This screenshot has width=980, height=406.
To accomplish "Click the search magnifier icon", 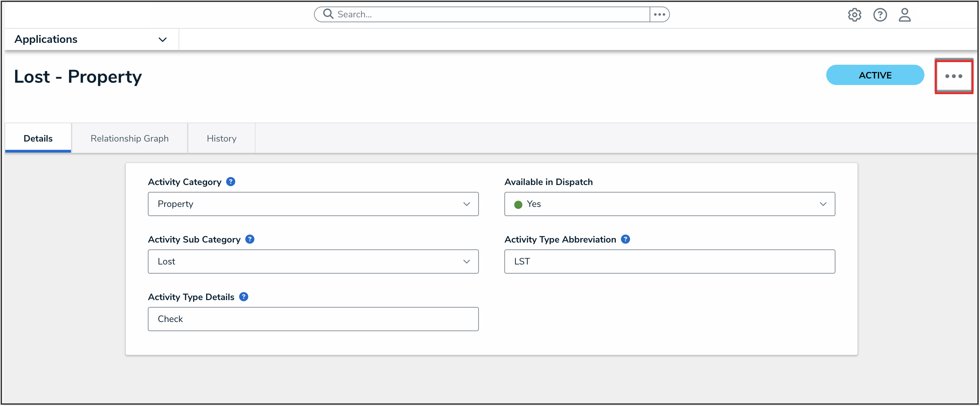I will [328, 14].
